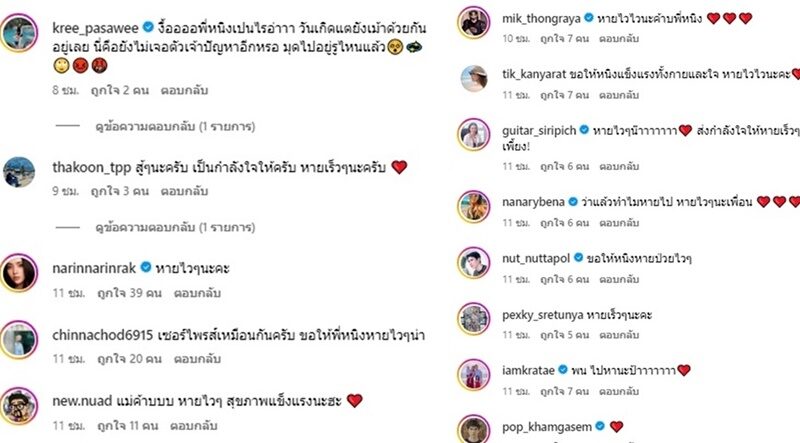The width and height of the screenshot is (800, 443).
Task: Click the verified badge beside nut_nuttapol
Action: point(579,258)
